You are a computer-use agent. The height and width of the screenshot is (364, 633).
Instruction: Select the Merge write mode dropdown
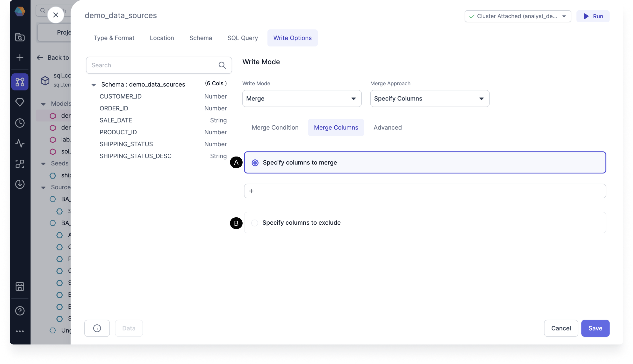coord(302,98)
